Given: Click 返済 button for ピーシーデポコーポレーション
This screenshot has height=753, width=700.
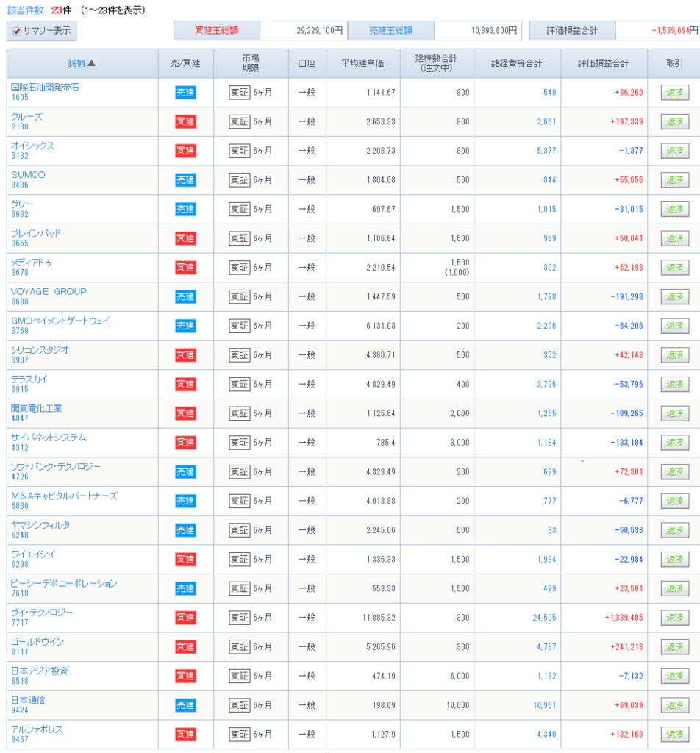Looking at the screenshot, I should 674,589.
